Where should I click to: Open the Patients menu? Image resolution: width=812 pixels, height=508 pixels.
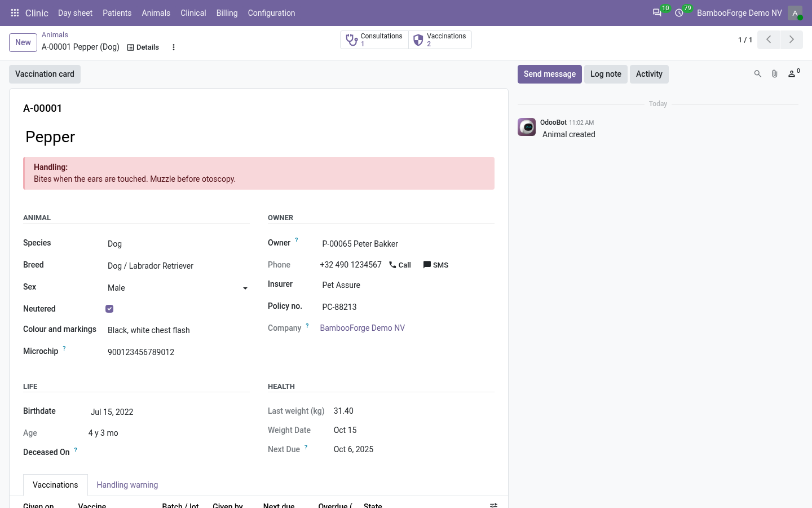[x=117, y=13]
